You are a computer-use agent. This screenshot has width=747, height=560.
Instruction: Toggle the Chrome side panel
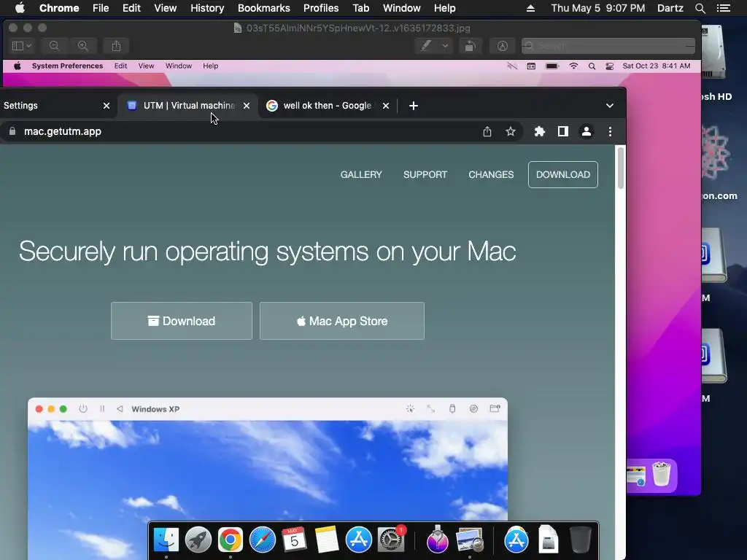click(562, 131)
